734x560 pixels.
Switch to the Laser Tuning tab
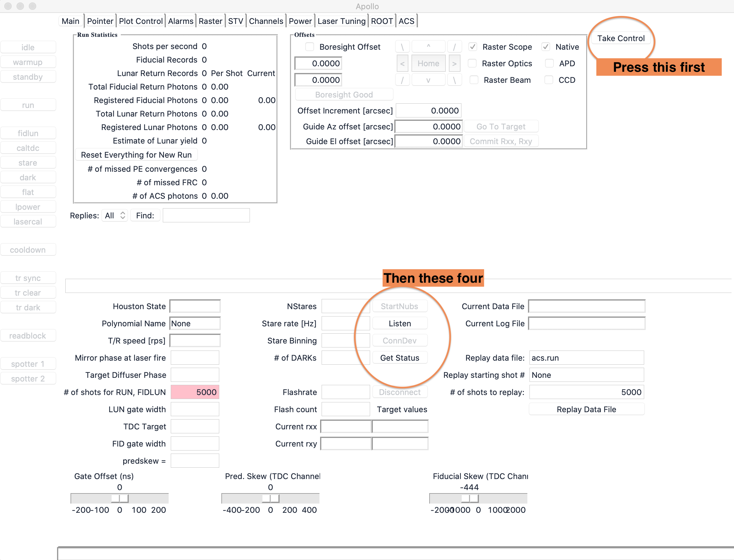(x=342, y=21)
